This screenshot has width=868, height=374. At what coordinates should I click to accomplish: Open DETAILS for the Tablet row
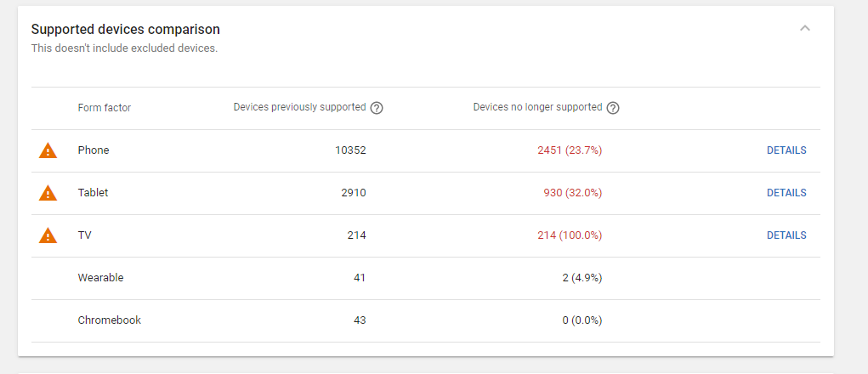tap(786, 193)
